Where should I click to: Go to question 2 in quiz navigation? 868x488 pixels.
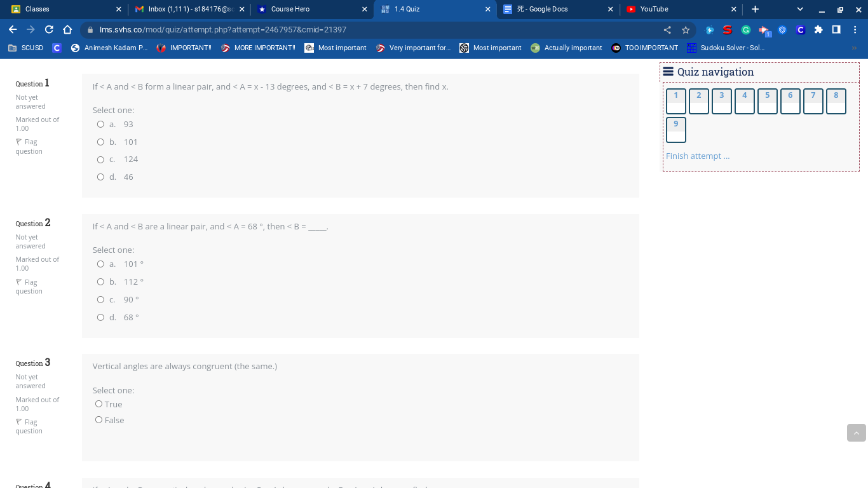coord(699,102)
